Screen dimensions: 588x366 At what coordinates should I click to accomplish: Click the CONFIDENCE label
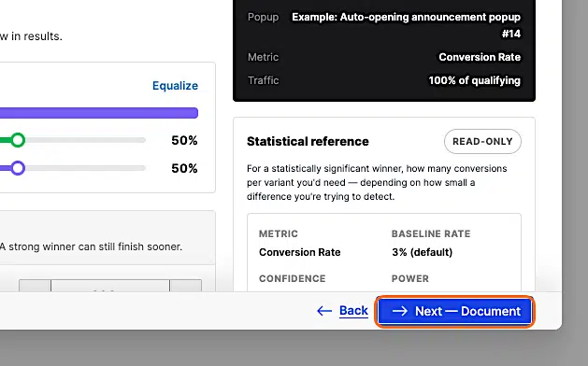tap(292, 279)
